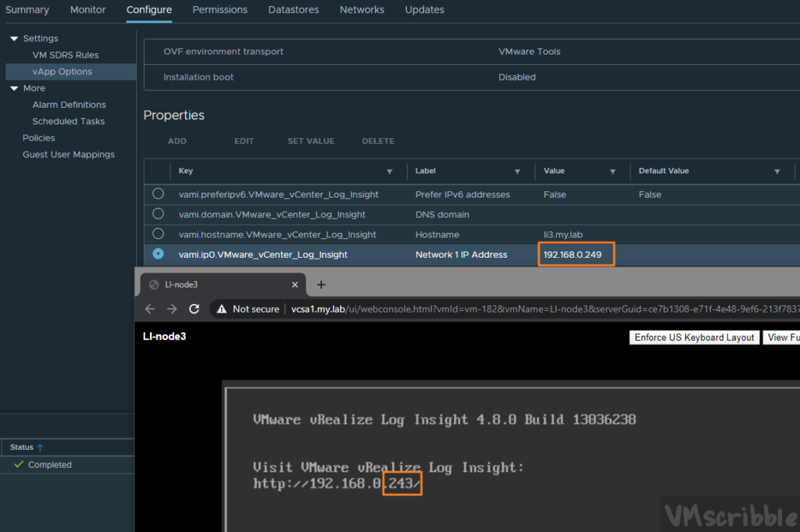This screenshot has height=532, width=800.
Task: Collapse the More tree section
Action: tap(14, 88)
